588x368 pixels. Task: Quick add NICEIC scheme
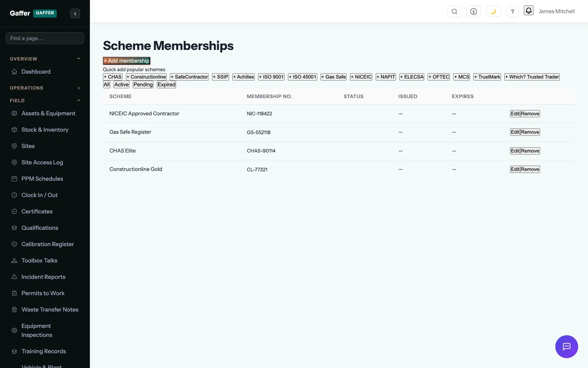[x=361, y=77]
